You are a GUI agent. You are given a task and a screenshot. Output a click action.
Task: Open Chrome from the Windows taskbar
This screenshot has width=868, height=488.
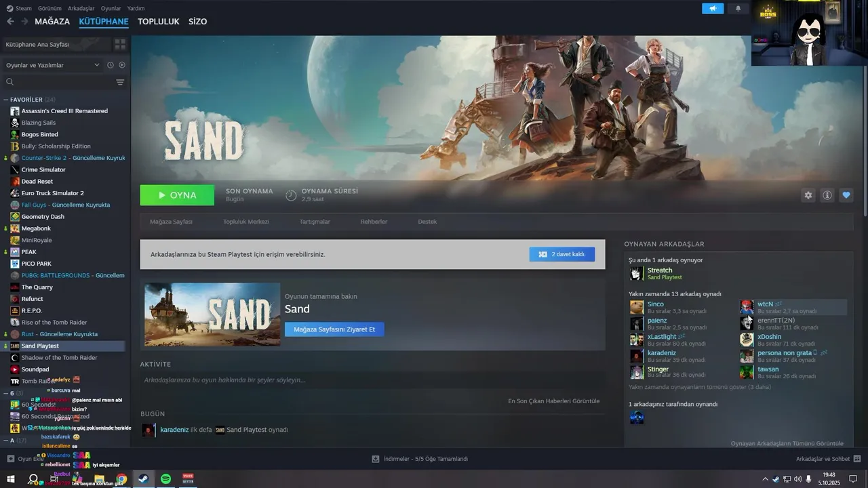click(x=121, y=479)
